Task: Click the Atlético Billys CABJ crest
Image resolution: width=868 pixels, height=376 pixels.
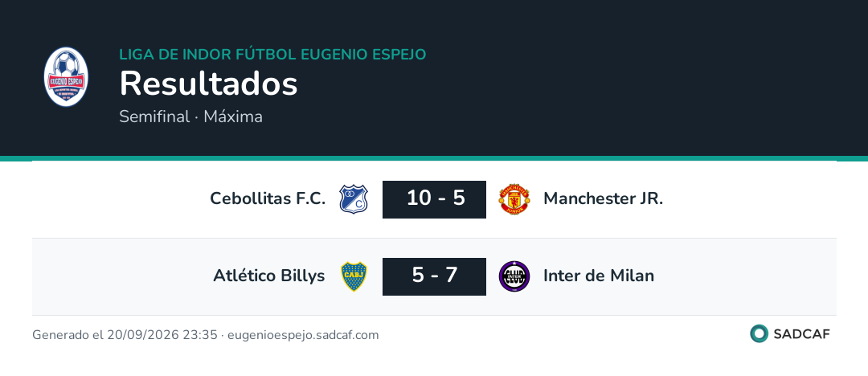Action: pos(354,276)
